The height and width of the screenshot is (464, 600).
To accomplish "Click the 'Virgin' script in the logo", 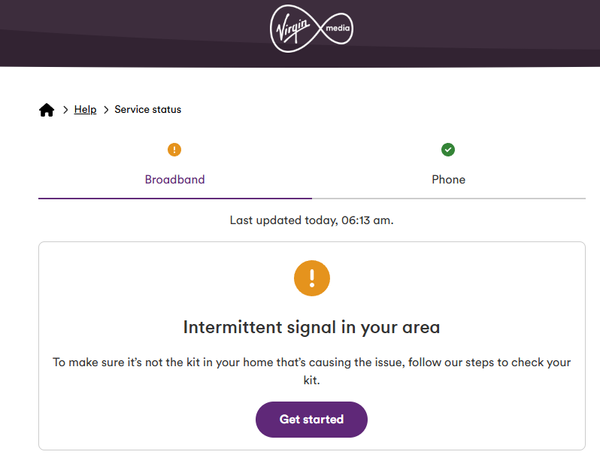I will pos(293,29).
